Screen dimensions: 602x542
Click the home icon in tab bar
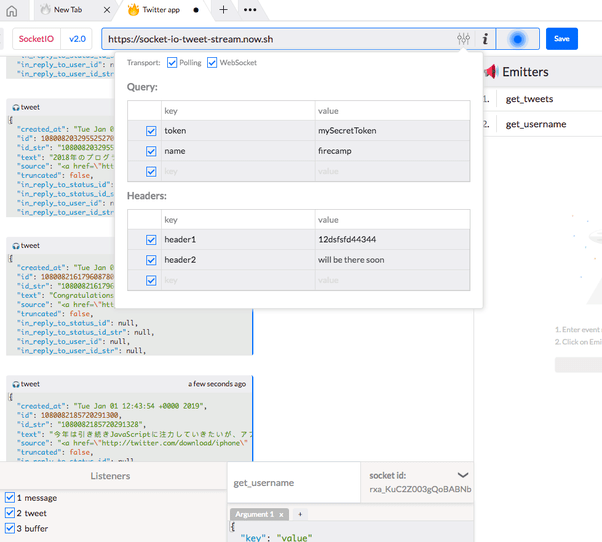coord(12,11)
